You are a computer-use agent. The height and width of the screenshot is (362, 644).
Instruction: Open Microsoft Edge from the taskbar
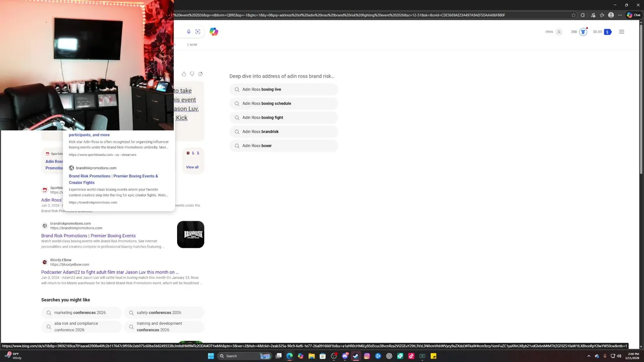pos(289,356)
